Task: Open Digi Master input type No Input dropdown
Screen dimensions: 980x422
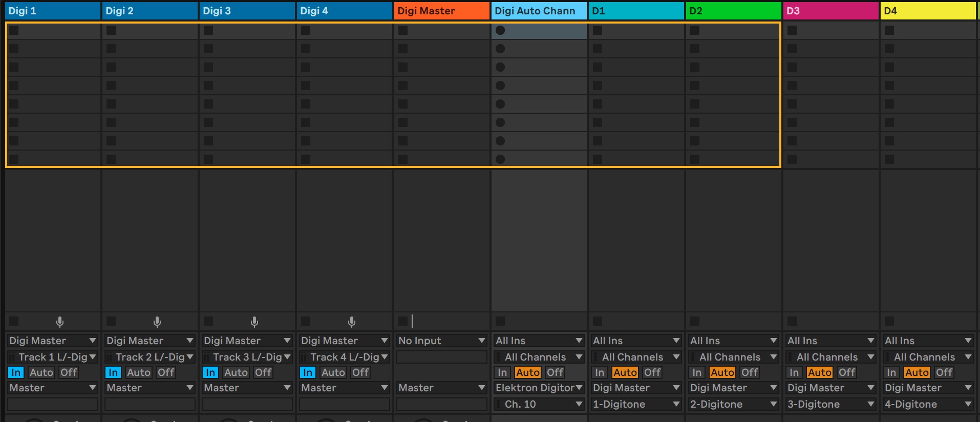Action: [441, 341]
